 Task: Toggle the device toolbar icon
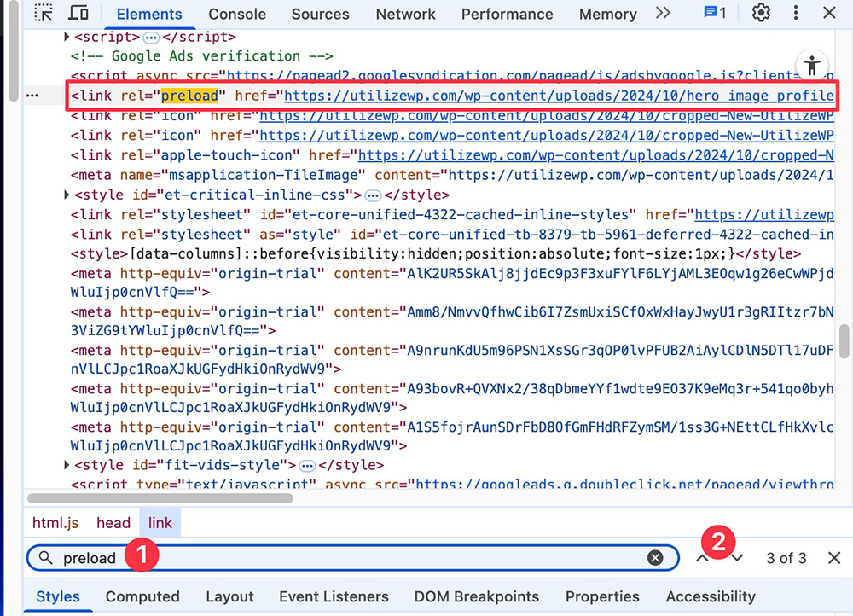coord(78,13)
